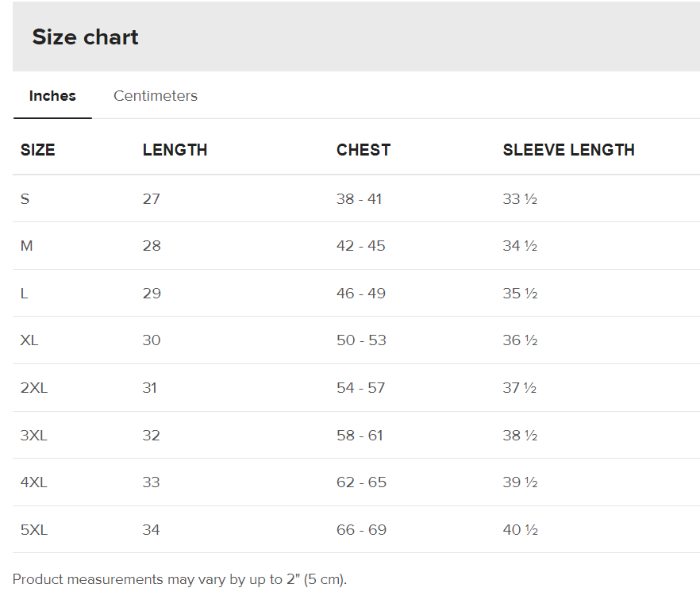Select the 3XL size row label
The width and height of the screenshot is (700, 607).
click(x=34, y=436)
